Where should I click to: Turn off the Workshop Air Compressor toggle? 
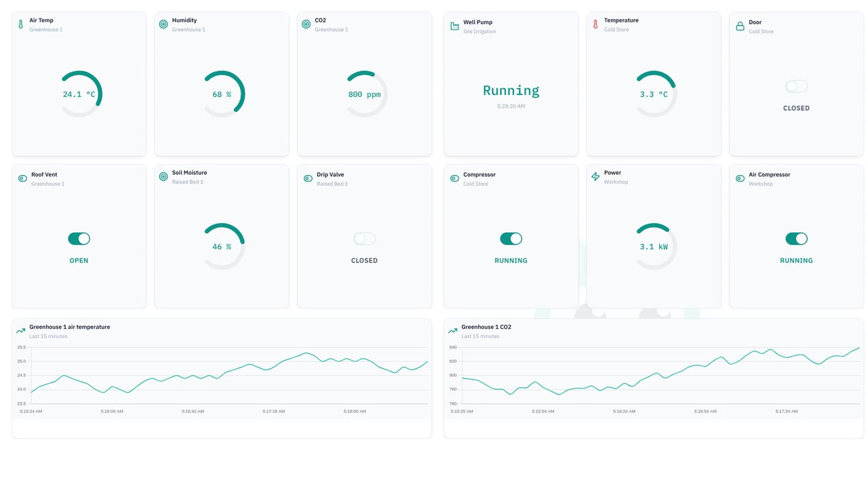(796, 239)
